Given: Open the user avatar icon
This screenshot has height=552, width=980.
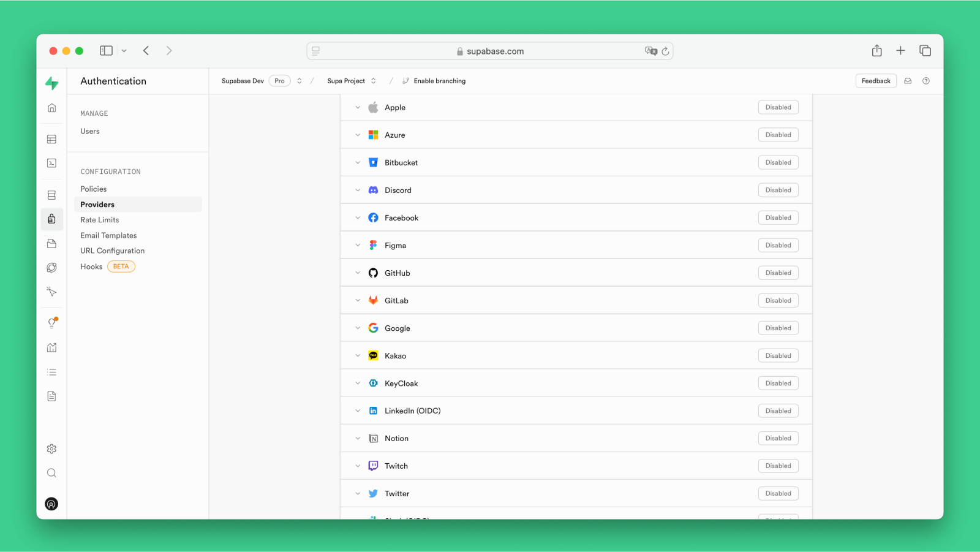Looking at the screenshot, I should click(x=52, y=504).
